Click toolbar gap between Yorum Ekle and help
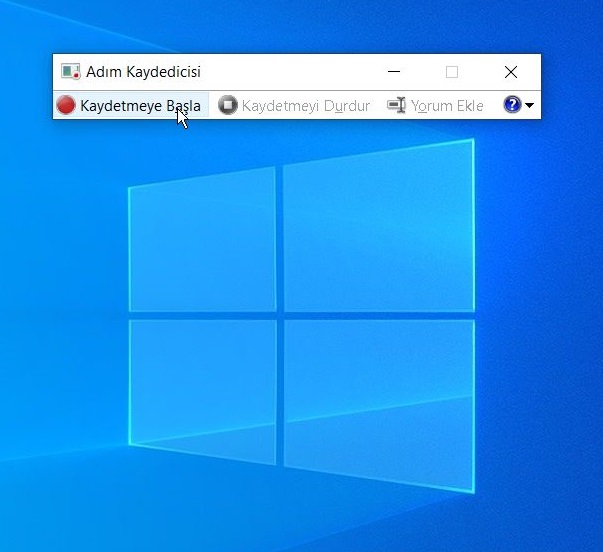This screenshot has width=603, height=552. coord(493,106)
